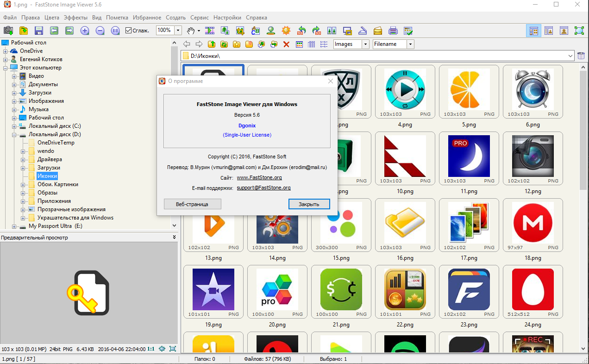Image resolution: width=589 pixels, height=364 pixels.
Task: Expand the Видео folder tree node
Action: pos(14,76)
